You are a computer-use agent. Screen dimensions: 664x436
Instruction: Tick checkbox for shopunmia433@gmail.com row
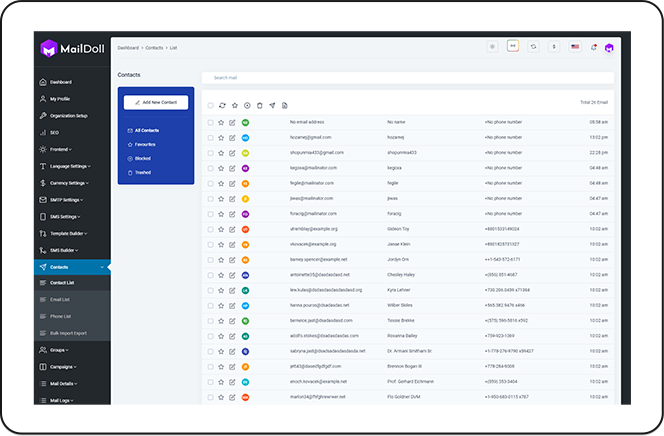(x=210, y=153)
